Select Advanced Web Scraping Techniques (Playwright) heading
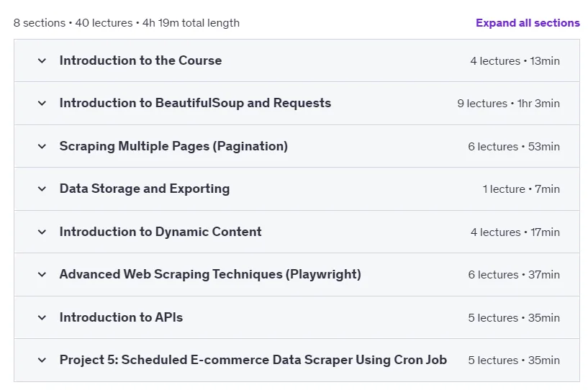This screenshot has height=390, width=588. [x=210, y=274]
